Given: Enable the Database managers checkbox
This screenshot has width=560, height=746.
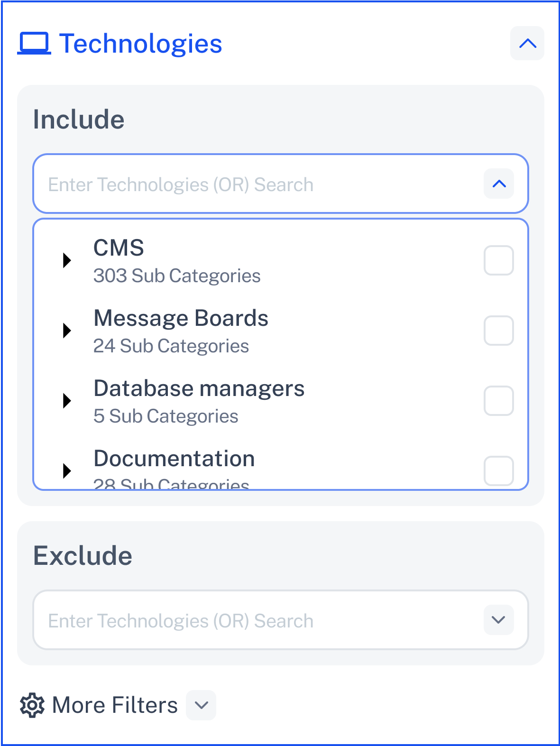Looking at the screenshot, I should click(499, 401).
